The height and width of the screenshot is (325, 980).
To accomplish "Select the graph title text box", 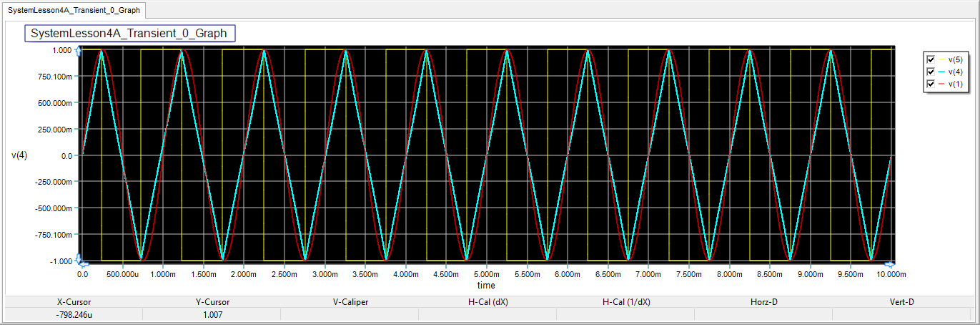I will tap(129, 33).
